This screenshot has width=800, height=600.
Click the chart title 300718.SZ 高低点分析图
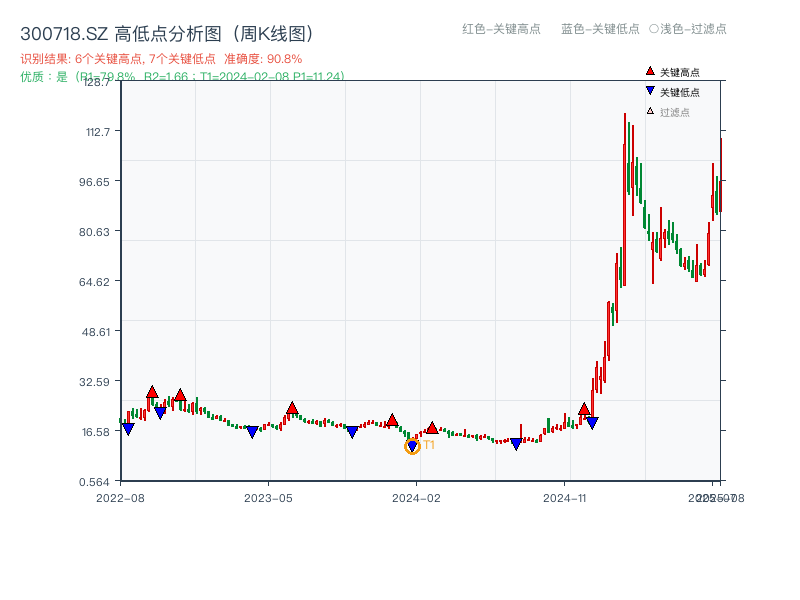tap(115, 31)
